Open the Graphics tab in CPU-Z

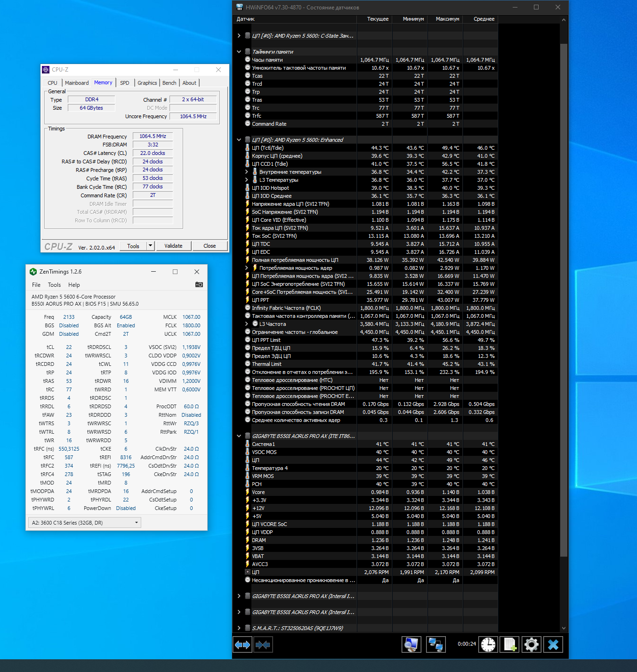click(147, 83)
